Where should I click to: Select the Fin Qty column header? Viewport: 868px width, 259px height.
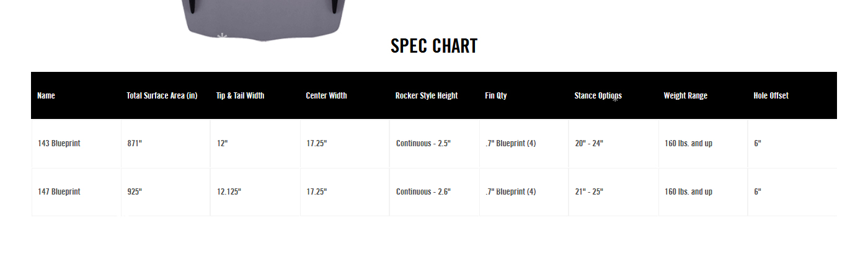point(496,95)
